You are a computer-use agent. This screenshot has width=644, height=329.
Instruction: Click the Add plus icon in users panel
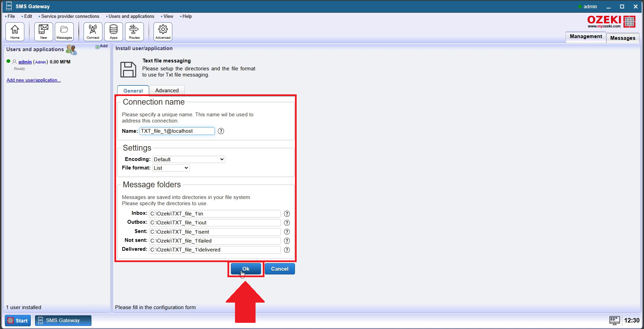tap(97, 47)
